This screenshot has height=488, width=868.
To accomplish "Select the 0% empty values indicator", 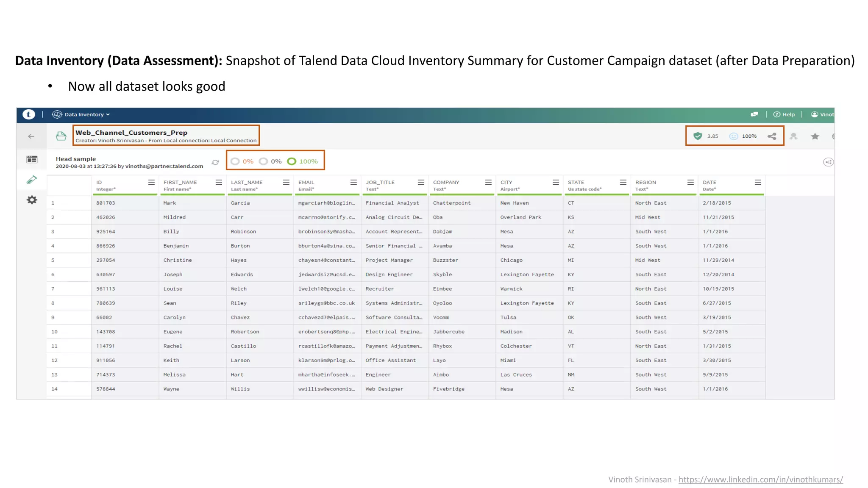I will (270, 161).
